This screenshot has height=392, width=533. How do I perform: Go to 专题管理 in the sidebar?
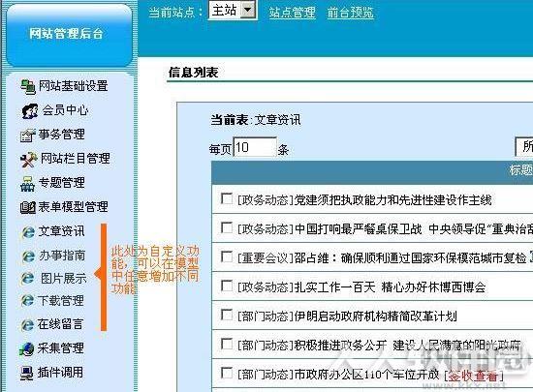[61, 183]
